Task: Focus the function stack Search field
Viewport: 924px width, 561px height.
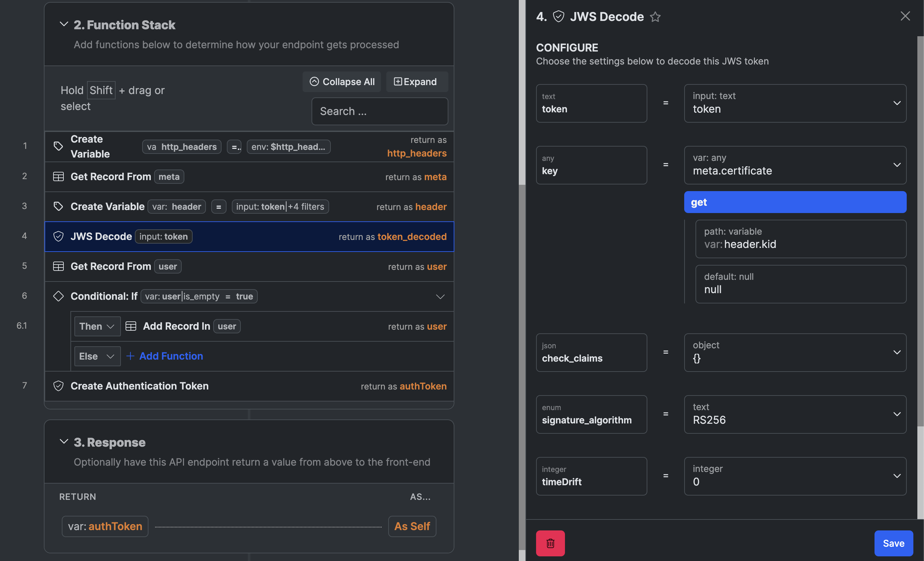Action: 380,111
